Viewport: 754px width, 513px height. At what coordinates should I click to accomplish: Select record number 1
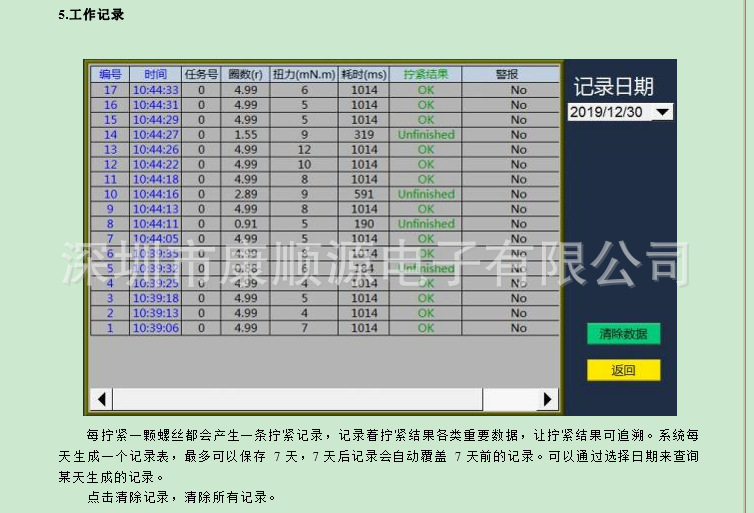coord(110,328)
